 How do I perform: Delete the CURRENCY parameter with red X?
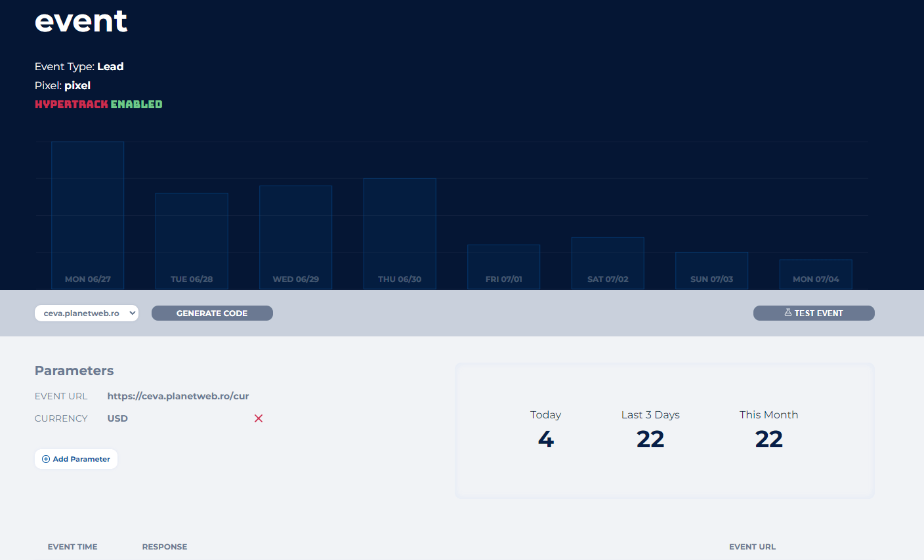point(259,418)
